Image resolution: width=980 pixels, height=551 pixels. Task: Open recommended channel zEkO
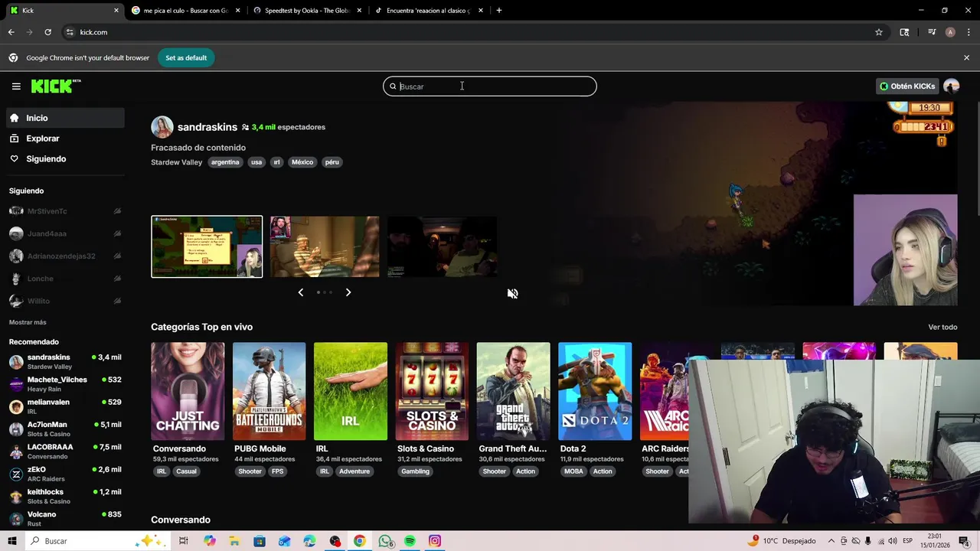[x=65, y=474]
